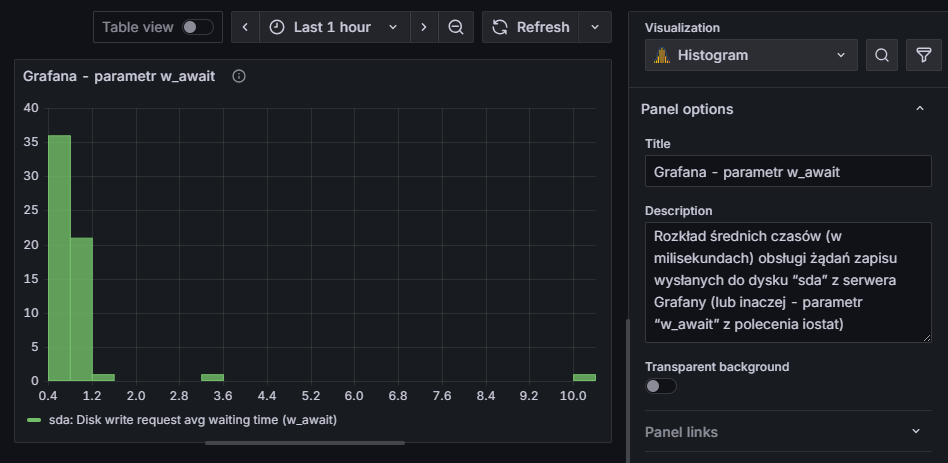Click the Refresh button
The image size is (948, 463).
pyautogui.click(x=531, y=27)
